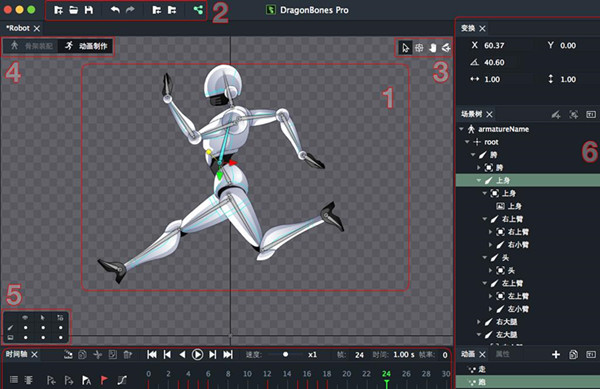The width and height of the screenshot is (600, 389).
Task: Toggle image third-column dot in filter panel
Action: (x=60, y=337)
